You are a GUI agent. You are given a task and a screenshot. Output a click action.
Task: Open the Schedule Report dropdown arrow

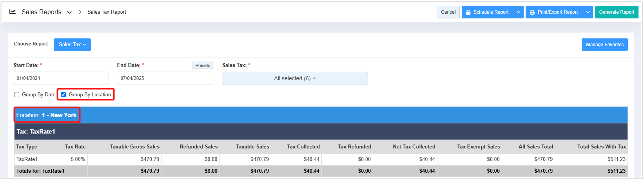[519, 12]
